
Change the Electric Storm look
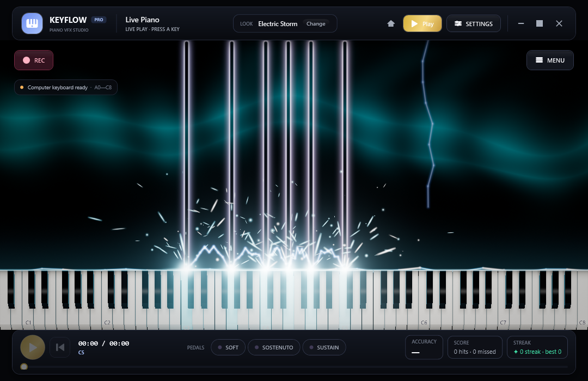coord(316,23)
